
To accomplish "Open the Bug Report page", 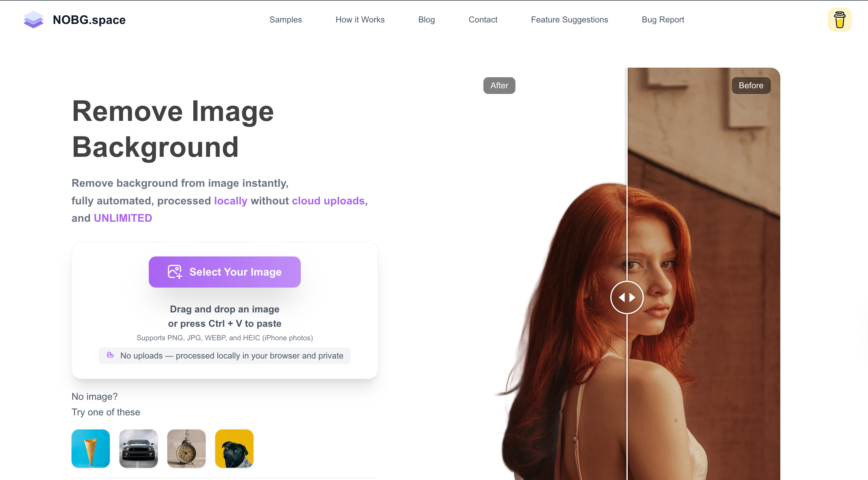I will click(663, 19).
